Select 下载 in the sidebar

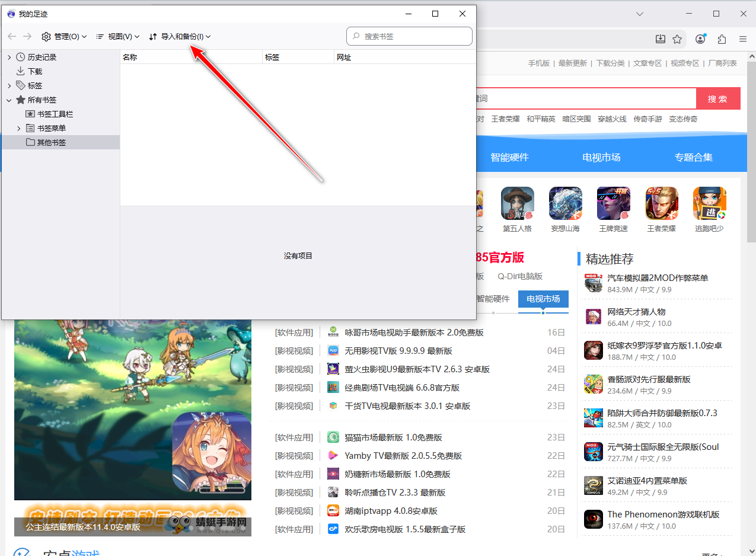tap(35, 72)
